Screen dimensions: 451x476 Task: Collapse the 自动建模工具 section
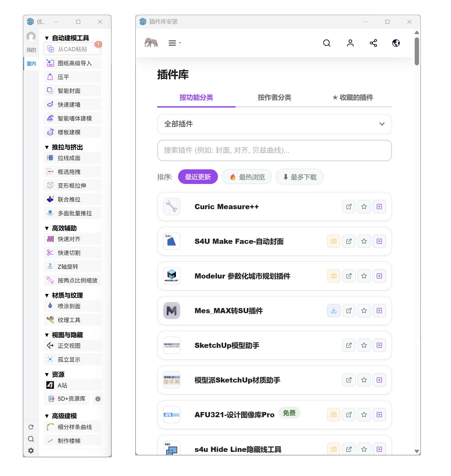tap(47, 38)
